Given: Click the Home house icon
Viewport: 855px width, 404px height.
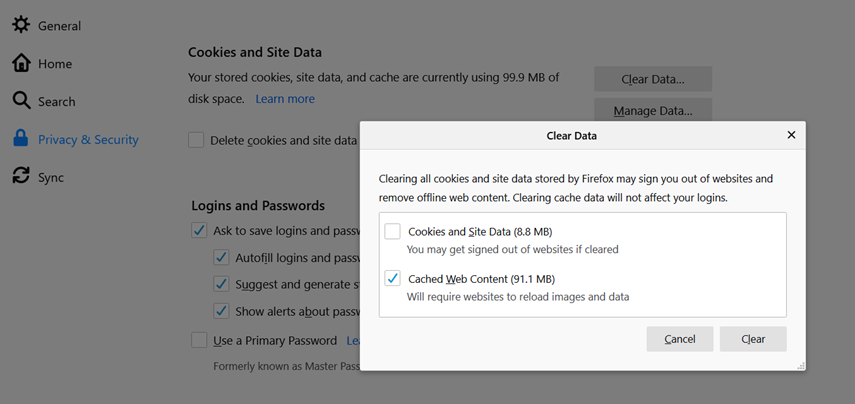Looking at the screenshot, I should [x=21, y=63].
